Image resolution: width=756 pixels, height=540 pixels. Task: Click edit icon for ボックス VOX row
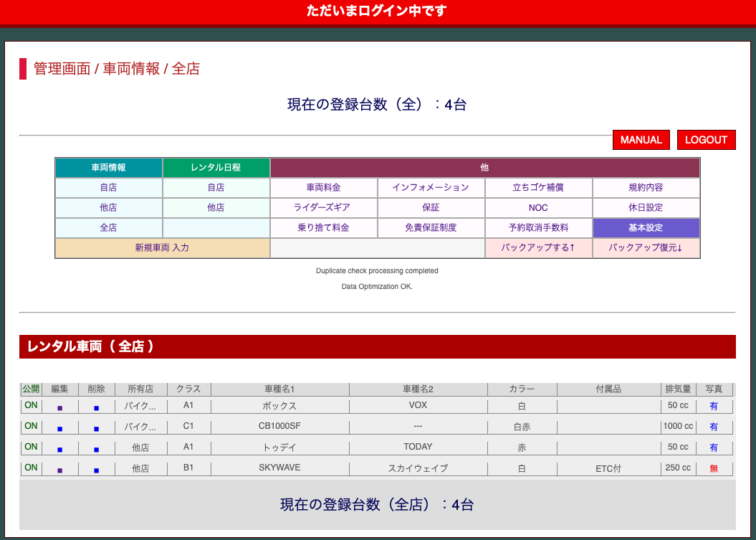point(59,408)
